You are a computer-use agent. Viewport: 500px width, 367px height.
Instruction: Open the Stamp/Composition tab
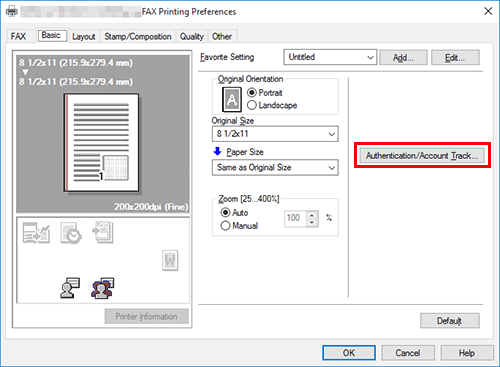pos(138,36)
